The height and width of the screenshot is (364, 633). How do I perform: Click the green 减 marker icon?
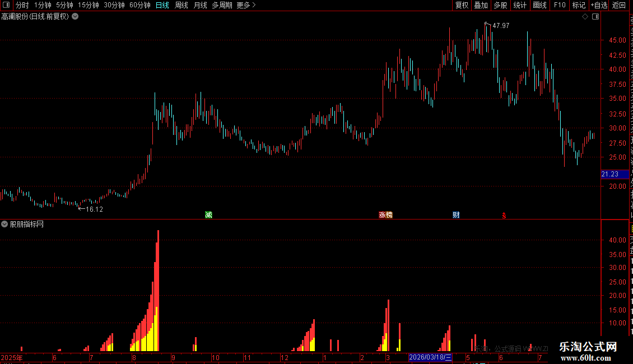point(209,214)
